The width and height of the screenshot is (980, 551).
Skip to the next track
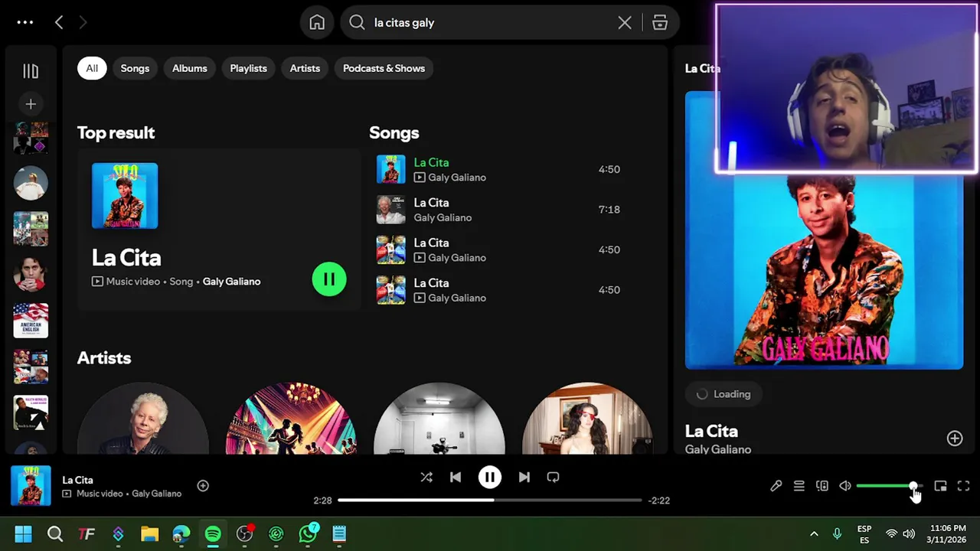524,478
